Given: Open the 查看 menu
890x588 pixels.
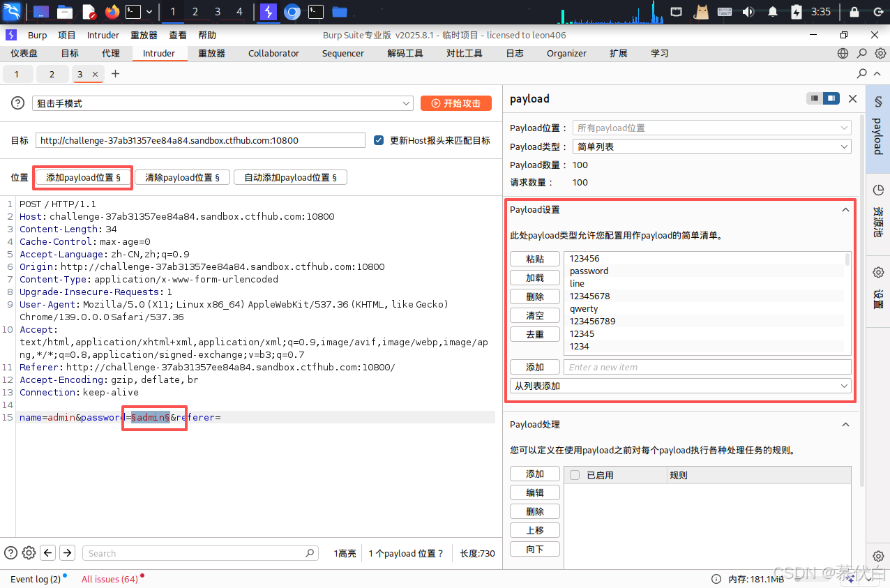Looking at the screenshot, I should coord(178,35).
